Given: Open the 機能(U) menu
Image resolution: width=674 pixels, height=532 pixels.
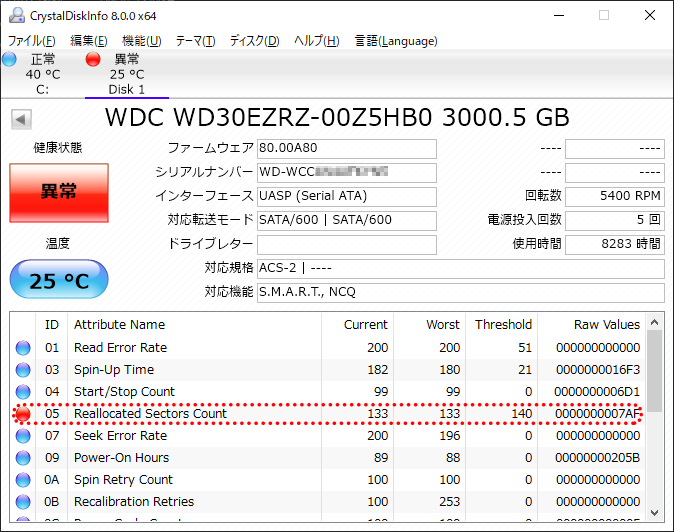Looking at the screenshot, I should click(141, 41).
